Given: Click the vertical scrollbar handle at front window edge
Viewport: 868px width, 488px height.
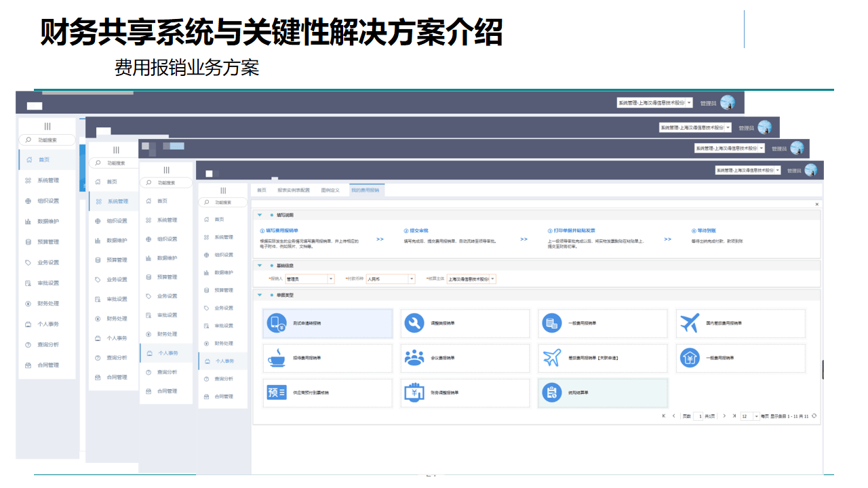Looking at the screenshot, I should click(x=823, y=370).
